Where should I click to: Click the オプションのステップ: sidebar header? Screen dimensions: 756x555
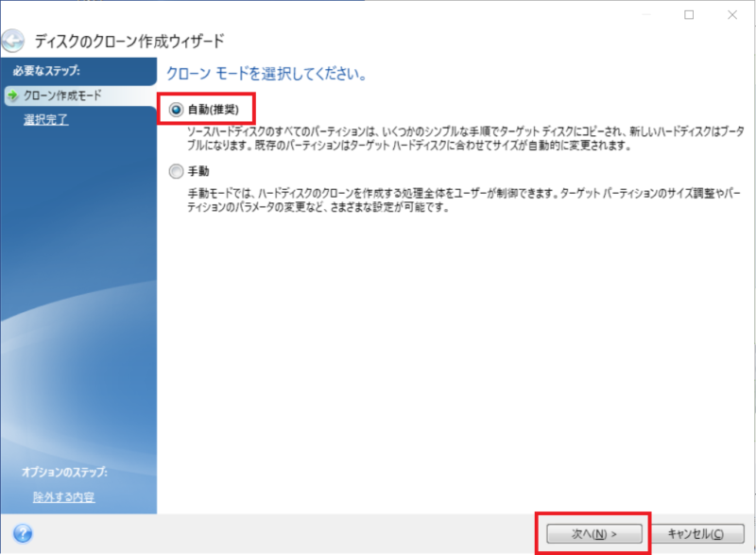[x=64, y=472]
